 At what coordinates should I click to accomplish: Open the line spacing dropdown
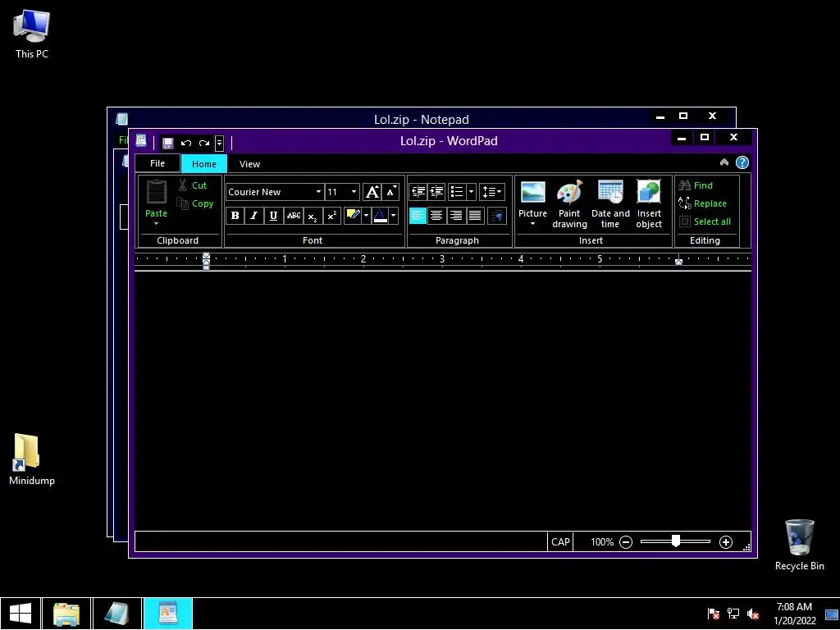[492, 191]
